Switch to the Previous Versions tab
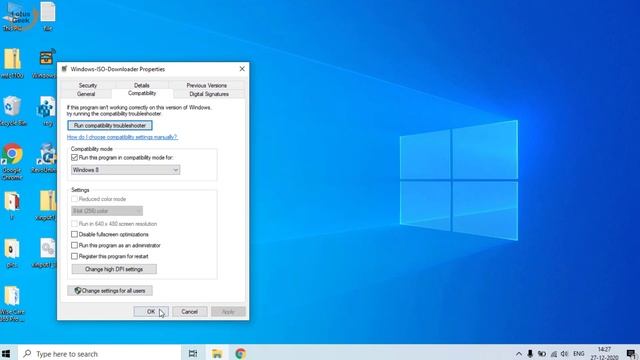 point(207,85)
